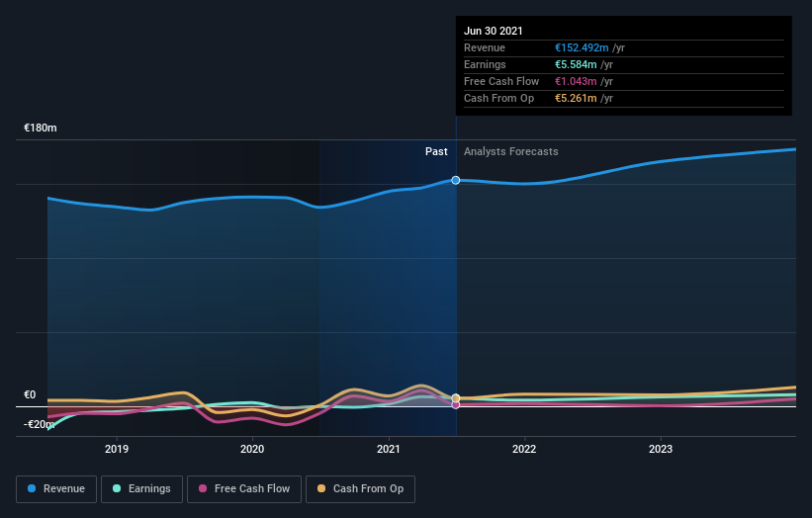Viewport: 812px width, 518px height.
Task: Click the Earnings row label in tooltip
Action: coord(485,64)
